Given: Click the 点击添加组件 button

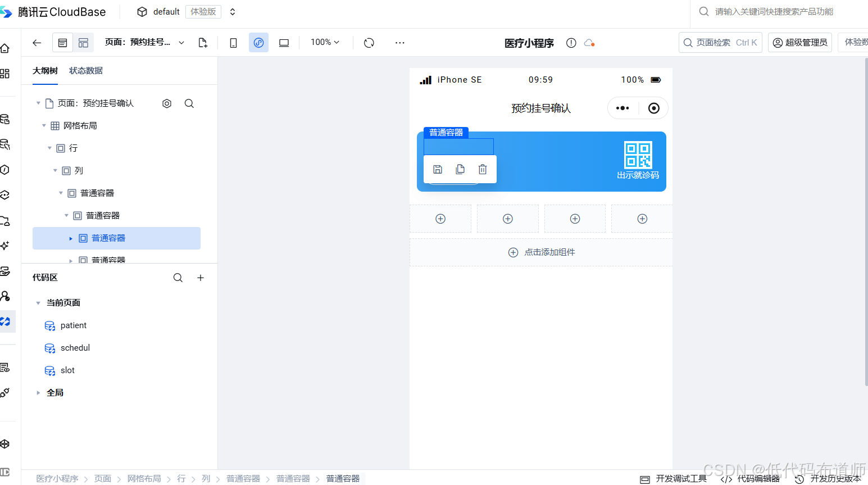Looking at the screenshot, I should [x=541, y=252].
